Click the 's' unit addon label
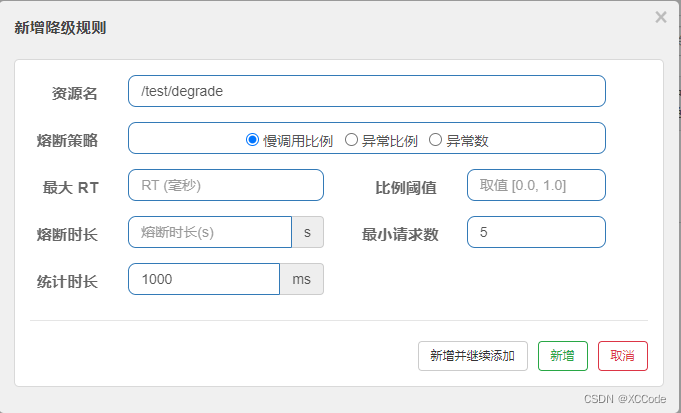This screenshot has width=681, height=413. click(307, 232)
